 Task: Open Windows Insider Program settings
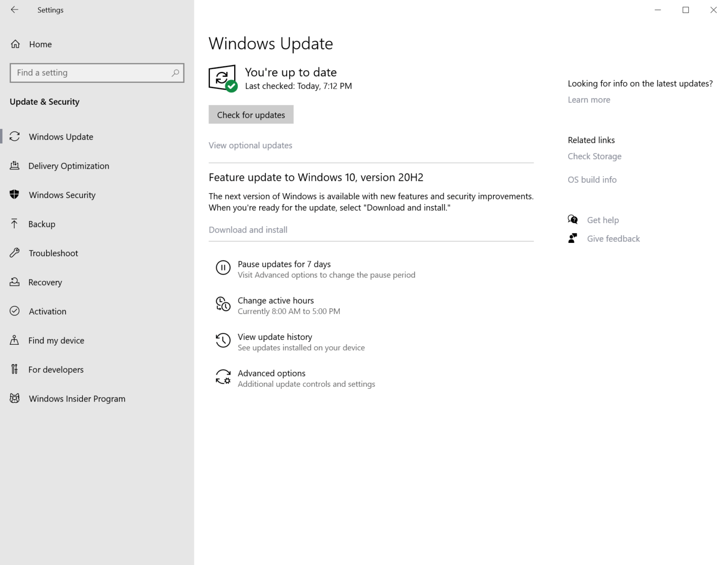[77, 398]
